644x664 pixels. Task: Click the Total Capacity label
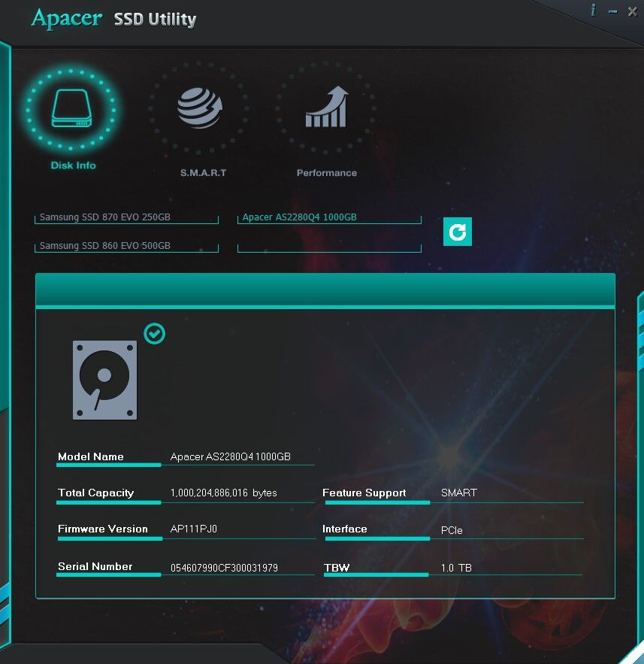tap(95, 493)
